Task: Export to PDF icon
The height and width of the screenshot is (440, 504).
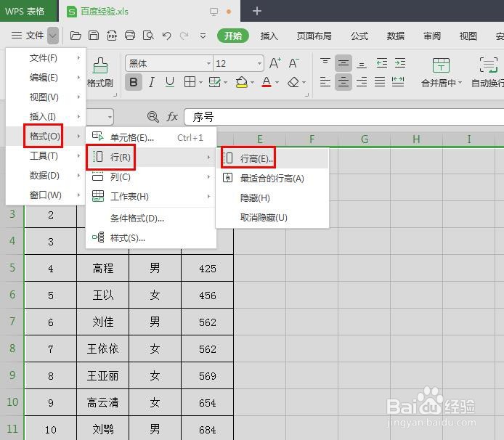Action: point(112,36)
